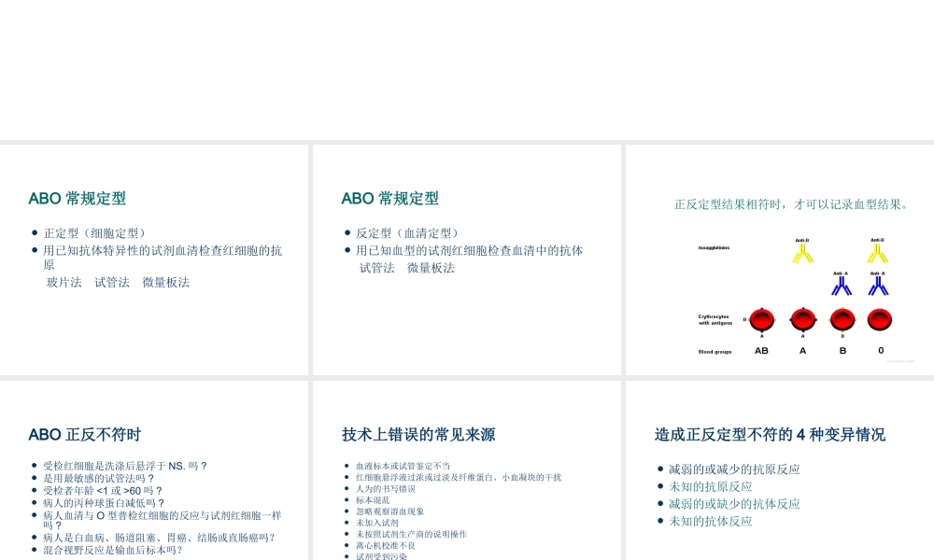The width and height of the screenshot is (934, 560).
Task: Click the Isoagglutinins label
Action: [x=714, y=248]
